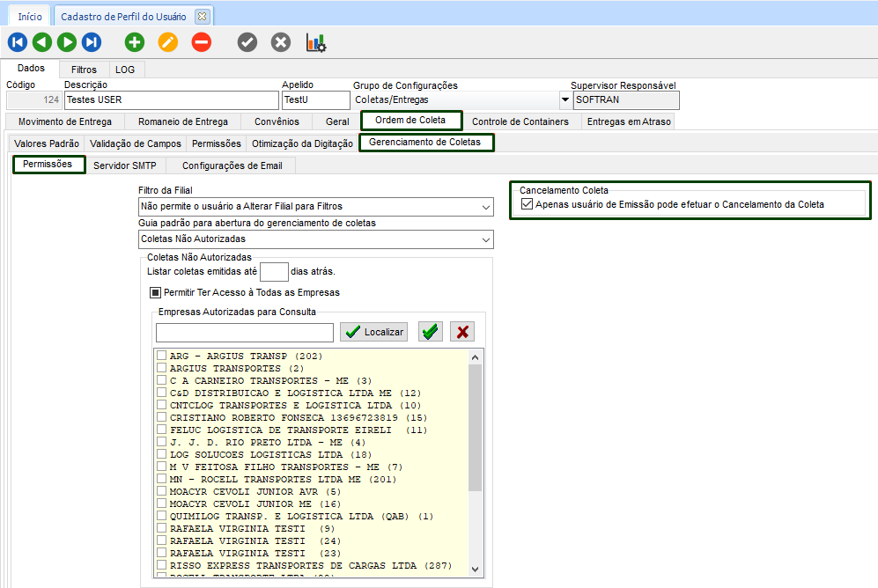This screenshot has height=588, width=878.
Task: Switch to the Controle de Containers tab
Action: point(520,121)
